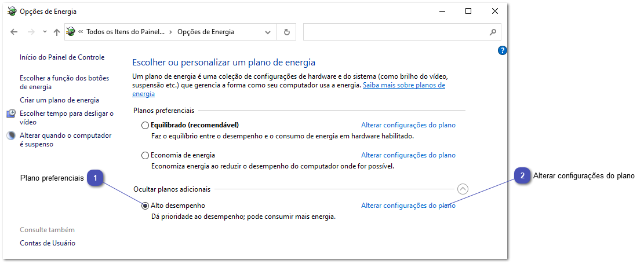This screenshot has height=264, width=644.
Task: Collapse additional plans with the chevron
Action: coord(463,189)
